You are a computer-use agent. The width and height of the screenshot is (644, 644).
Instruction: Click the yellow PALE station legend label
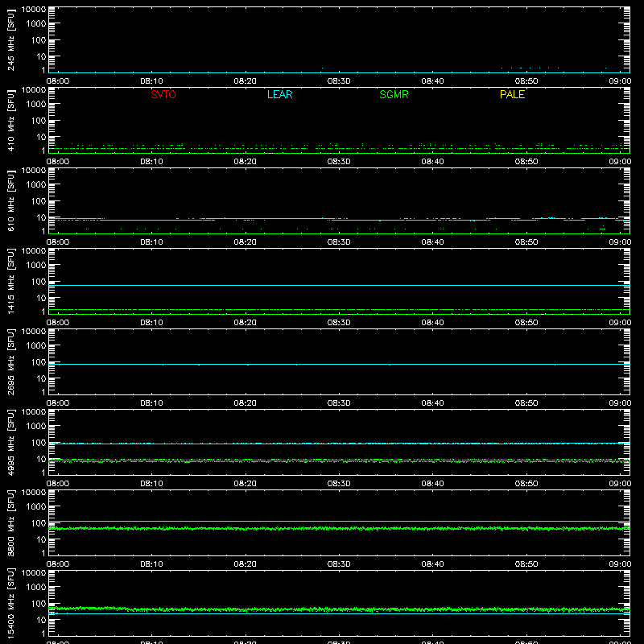[x=512, y=94]
